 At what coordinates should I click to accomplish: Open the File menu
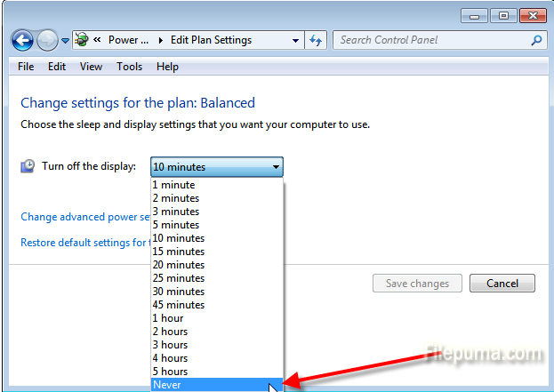tap(26, 67)
